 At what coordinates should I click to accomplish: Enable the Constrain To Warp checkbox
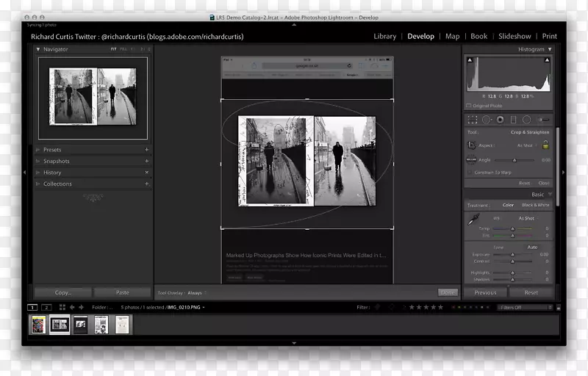[x=469, y=173]
